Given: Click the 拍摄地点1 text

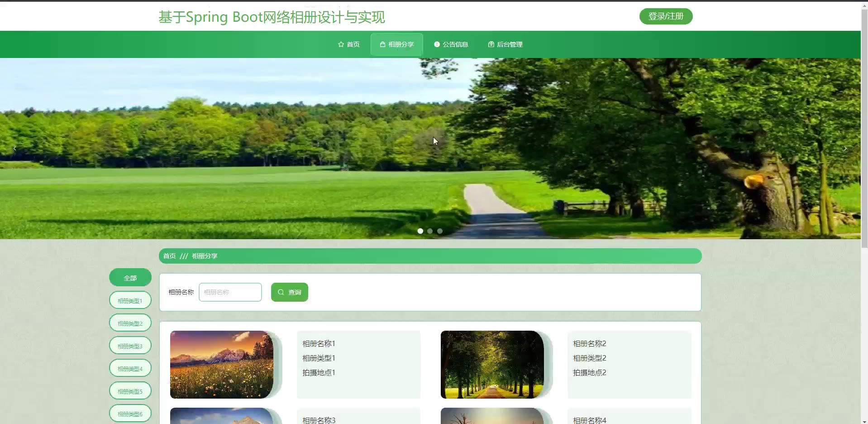Looking at the screenshot, I should pos(319,372).
